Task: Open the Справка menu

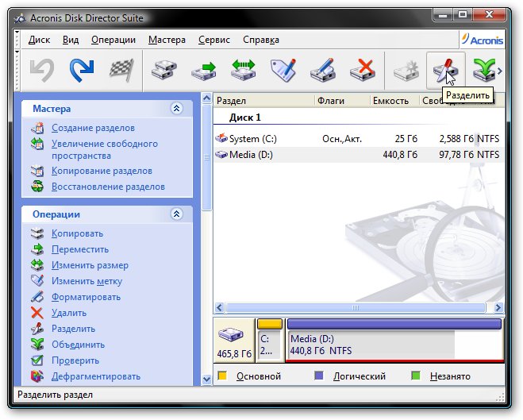Action: click(x=261, y=40)
